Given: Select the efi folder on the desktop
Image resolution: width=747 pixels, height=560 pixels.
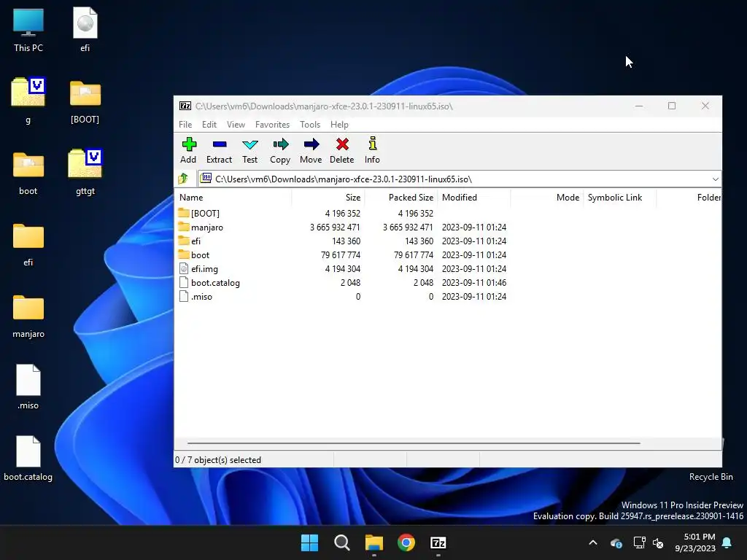Looking at the screenshot, I should (x=28, y=245).
